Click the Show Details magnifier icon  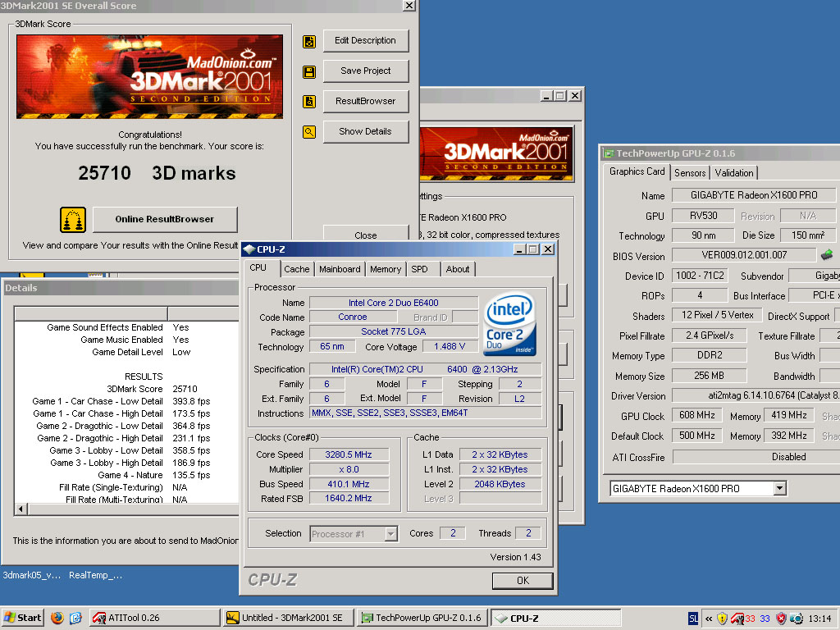click(x=309, y=132)
